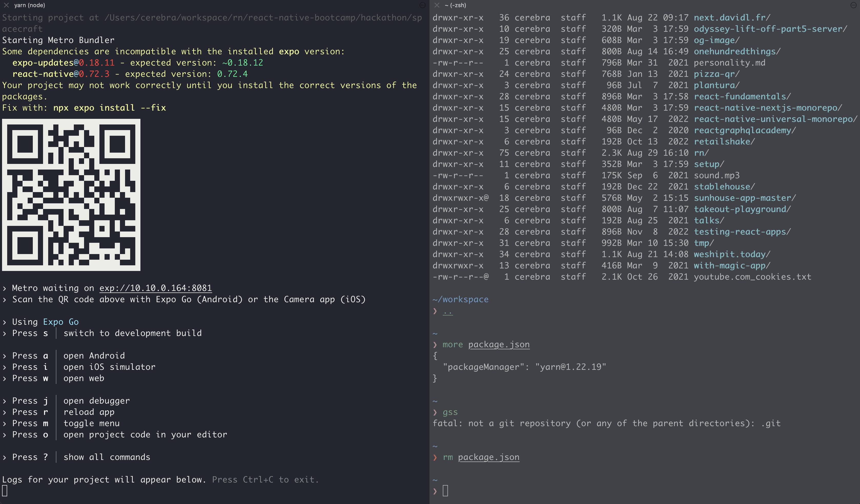Screen dimensions: 860x504
Task: Click the npx expo install --fix command text
Action: (109, 108)
